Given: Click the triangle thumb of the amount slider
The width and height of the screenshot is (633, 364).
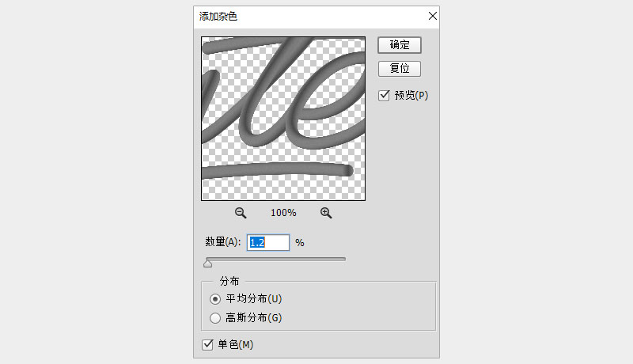Looking at the screenshot, I should pos(208,264).
